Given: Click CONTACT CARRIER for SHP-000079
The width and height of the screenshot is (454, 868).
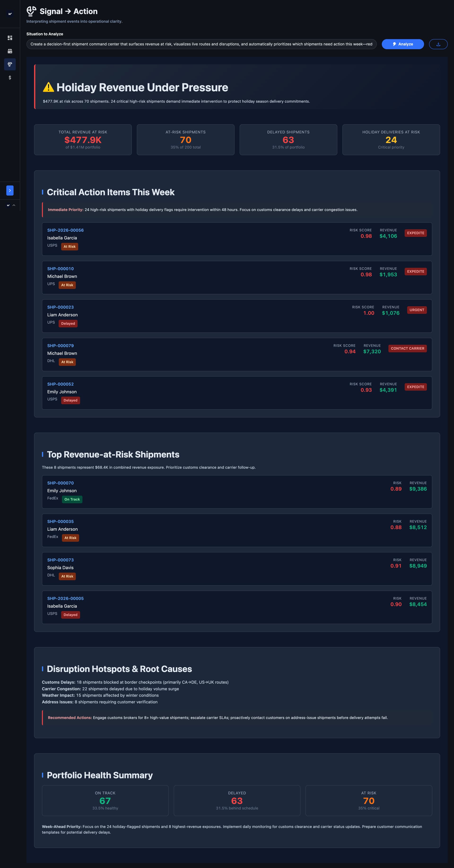Looking at the screenshot, I should tap(407, 348).
